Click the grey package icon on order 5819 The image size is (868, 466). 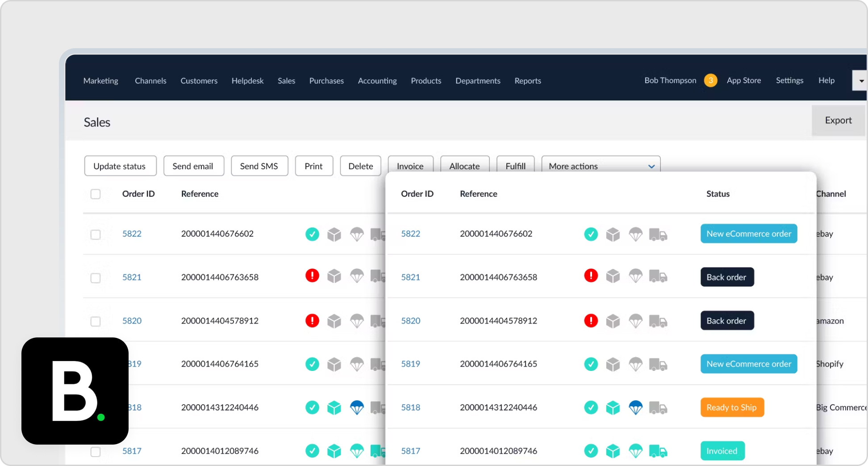tap(613, 364)
